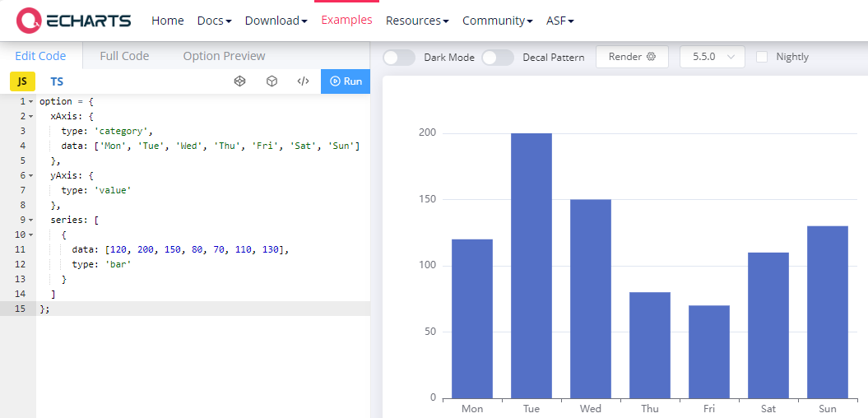Click the Tue bar in the chart
The width and height of the screenshot is (868, 418).
[531, 265]
